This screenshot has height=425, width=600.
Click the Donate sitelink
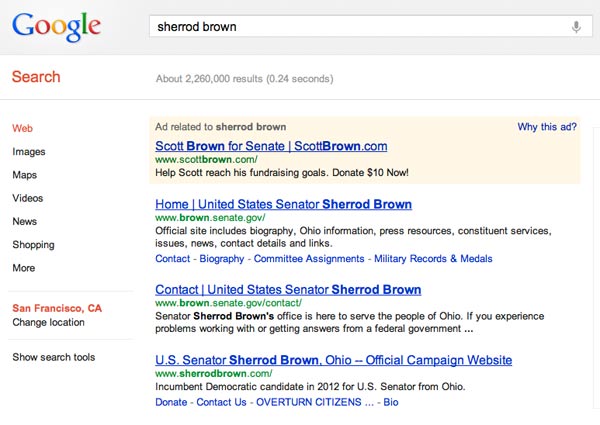pyautogui.click(x=171, y=402)
